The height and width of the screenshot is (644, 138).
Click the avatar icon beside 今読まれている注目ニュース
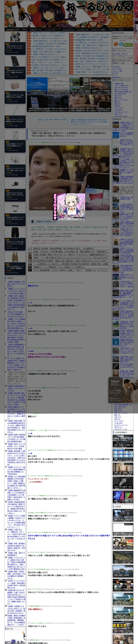[x=32, y=222]
